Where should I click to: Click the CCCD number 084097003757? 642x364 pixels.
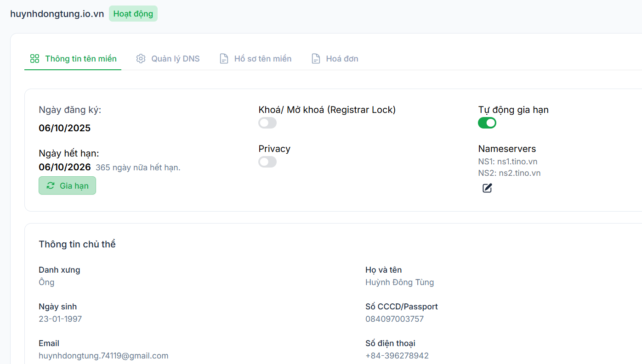click(394, 319)
